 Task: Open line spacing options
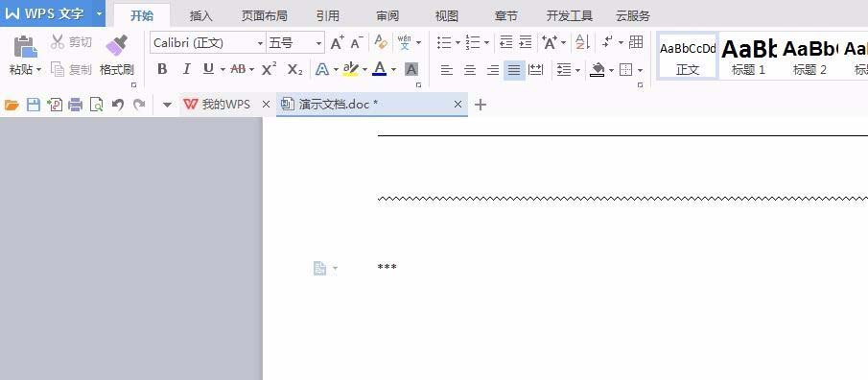[564, 70]
